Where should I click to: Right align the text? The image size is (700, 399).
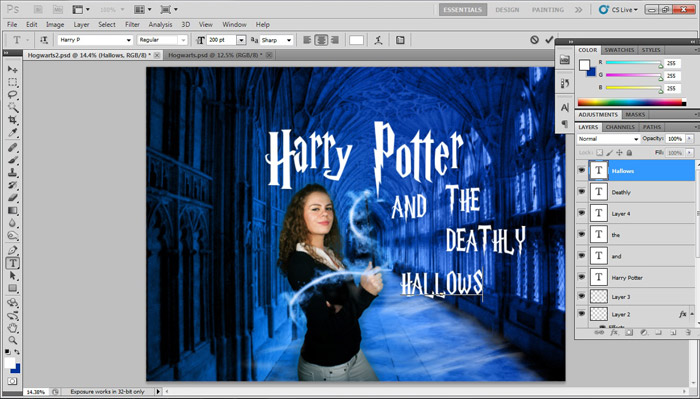[334, 40]
